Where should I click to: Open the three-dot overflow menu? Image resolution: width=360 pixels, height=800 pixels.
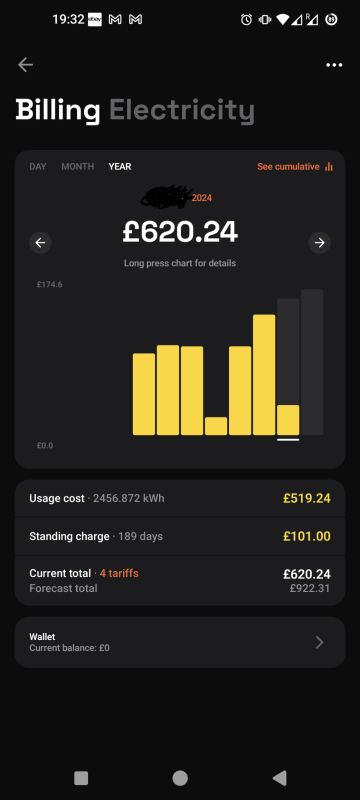click(334, 65)
